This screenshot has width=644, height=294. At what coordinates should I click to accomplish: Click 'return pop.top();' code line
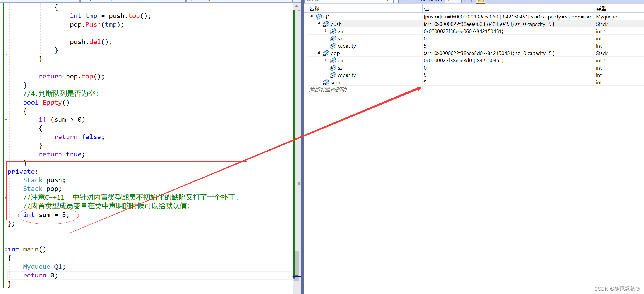72,76
